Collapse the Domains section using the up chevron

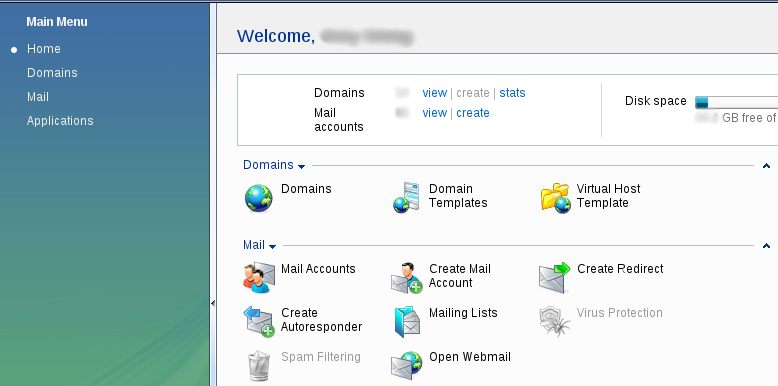tap(766, 166)
